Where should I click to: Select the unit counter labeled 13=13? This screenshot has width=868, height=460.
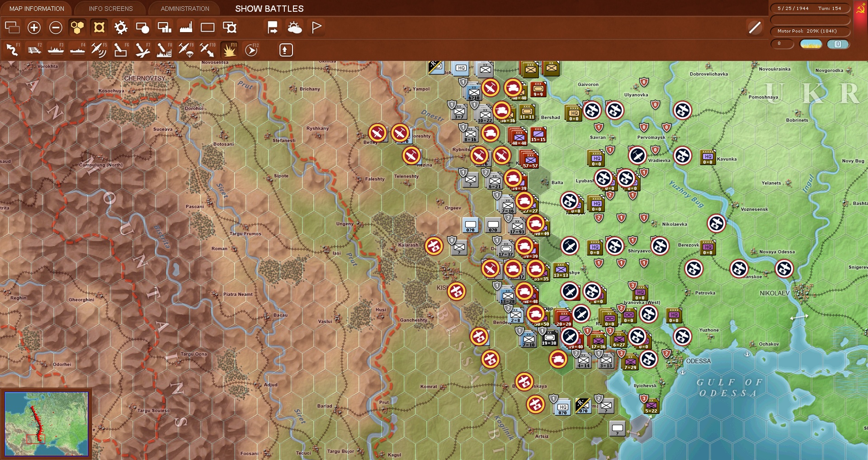tap(561, 270)
